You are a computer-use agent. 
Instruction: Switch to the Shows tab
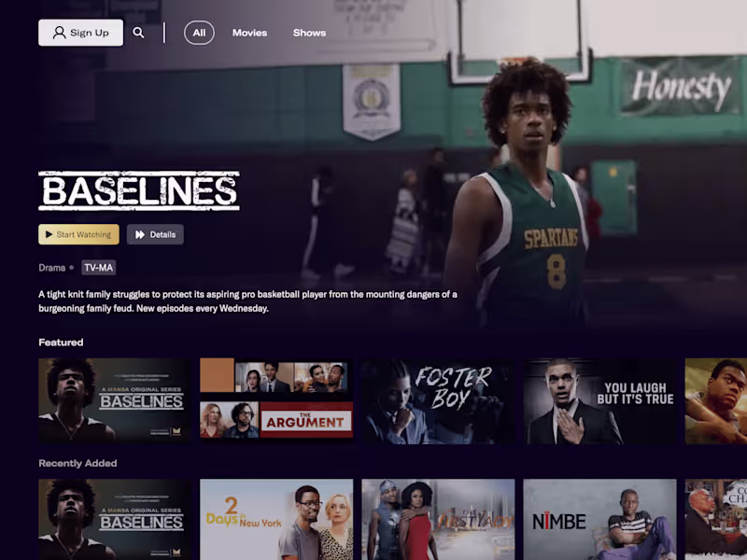(310, 33)
